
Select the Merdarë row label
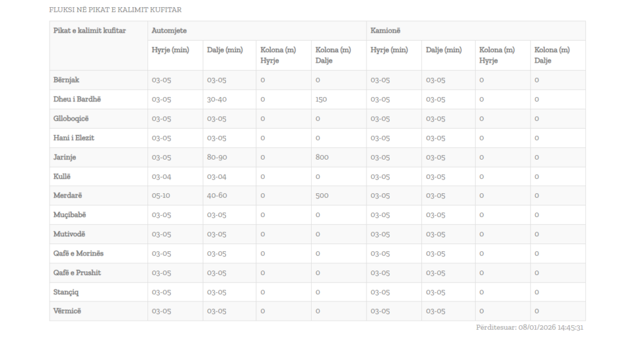pyautogui.click(x=68, y=196)
